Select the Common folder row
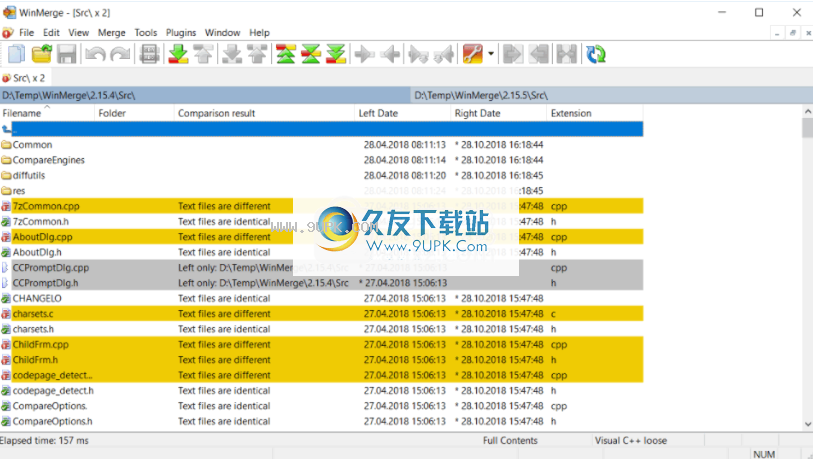 tap(321, 145)
